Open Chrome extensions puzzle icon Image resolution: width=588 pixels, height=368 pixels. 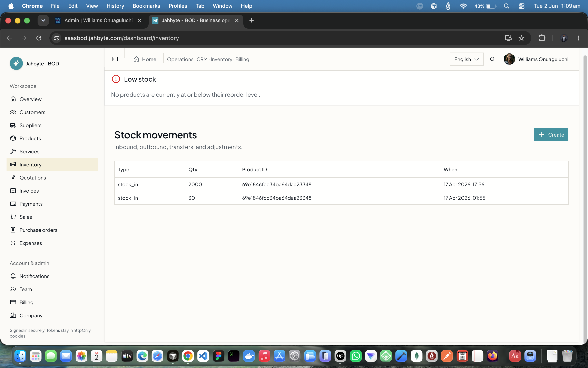(542, 38)
